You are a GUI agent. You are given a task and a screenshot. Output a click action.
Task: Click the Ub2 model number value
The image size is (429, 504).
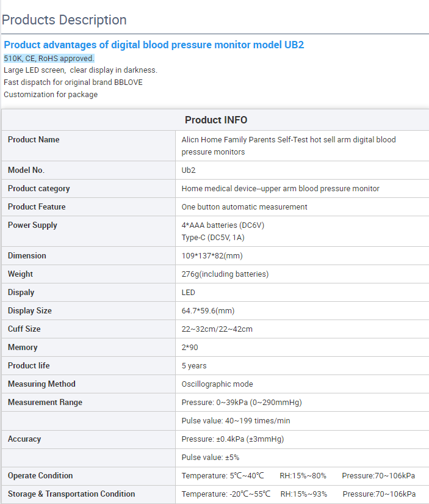click(x=189, y=170)
